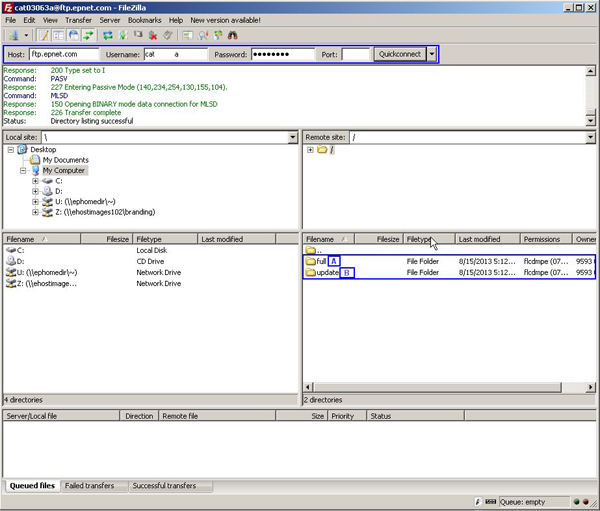Cancel current operation toolbar icon
The width and height of the screenshot is (600, 511).
tap(138, 35)
